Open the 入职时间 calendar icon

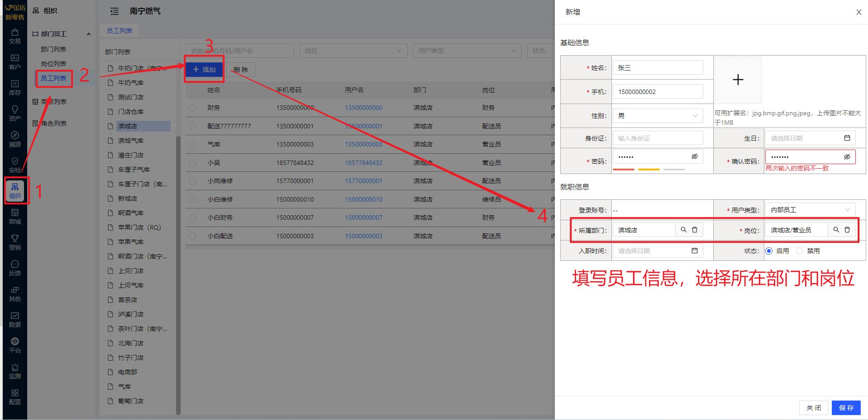694,250
